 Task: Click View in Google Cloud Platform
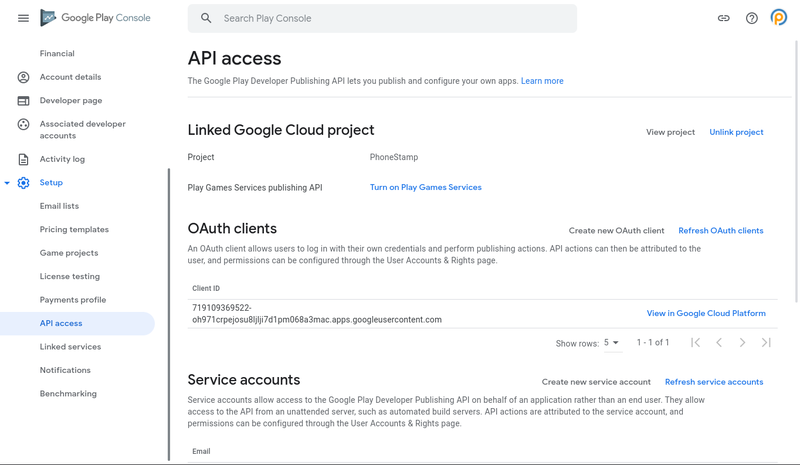click(706, 313)
